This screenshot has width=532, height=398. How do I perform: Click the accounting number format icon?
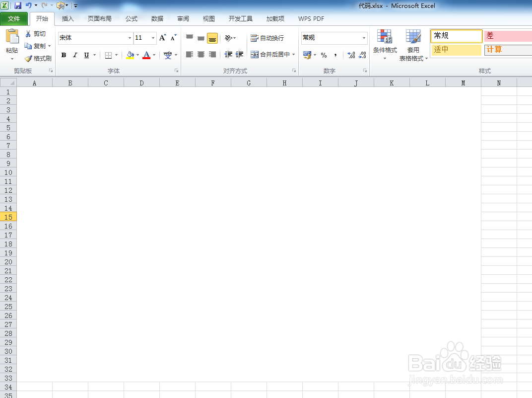click(x=307, y=55)
